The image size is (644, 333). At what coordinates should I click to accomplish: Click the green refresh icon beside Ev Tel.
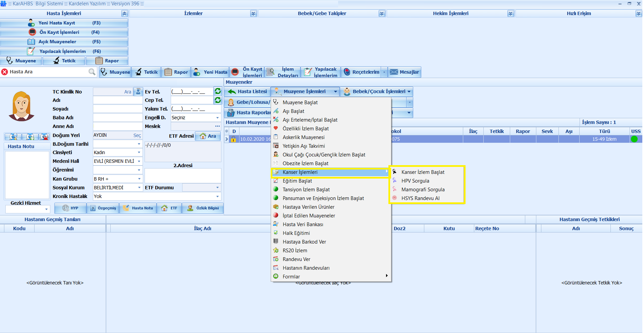pyautogui.click(x=218, y=91)
